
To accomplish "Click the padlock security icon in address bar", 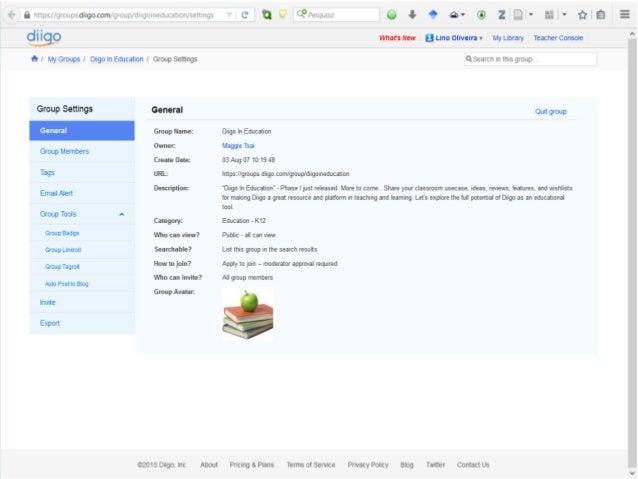I will (x=27, y=15).
